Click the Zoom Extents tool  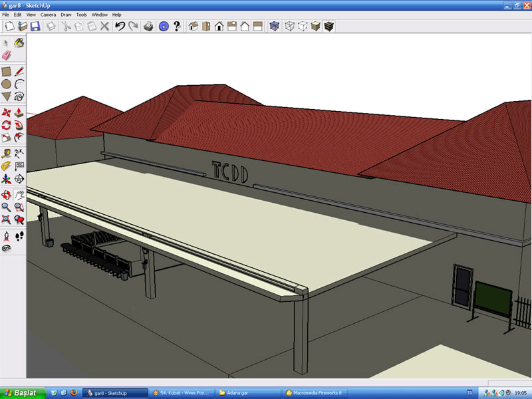click(x=6, y=219)
